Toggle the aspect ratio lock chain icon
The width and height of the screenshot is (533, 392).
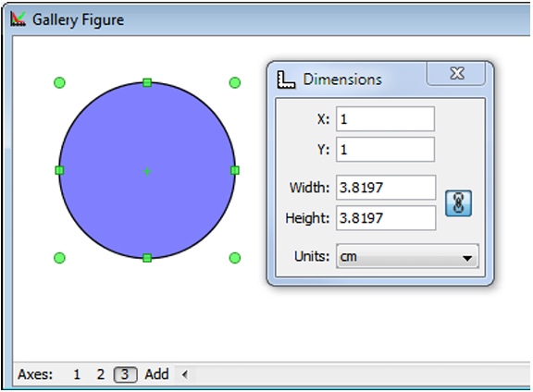(x=458, y=203)
